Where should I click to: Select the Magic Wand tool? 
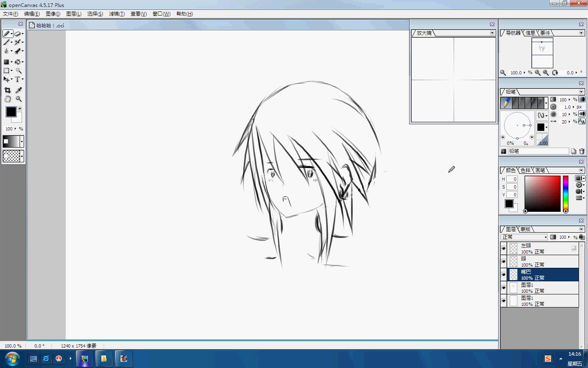[18, 70]
